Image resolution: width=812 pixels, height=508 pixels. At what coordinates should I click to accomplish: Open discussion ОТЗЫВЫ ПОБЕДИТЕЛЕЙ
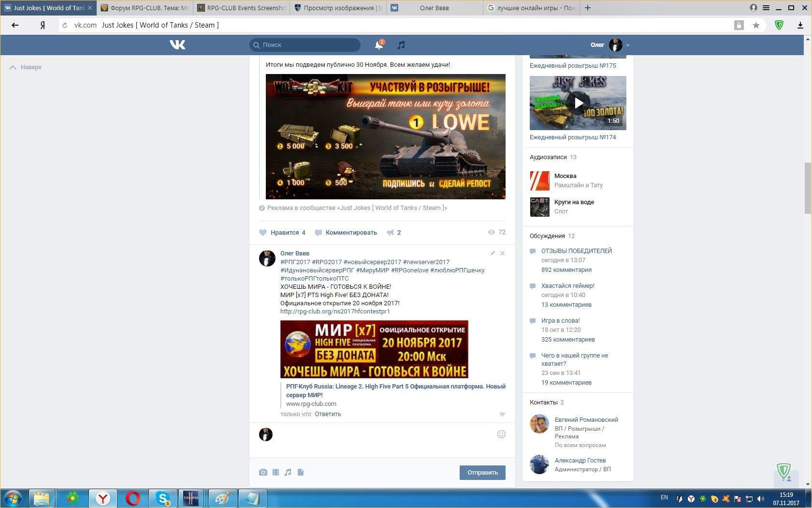(x=576, y=251)
